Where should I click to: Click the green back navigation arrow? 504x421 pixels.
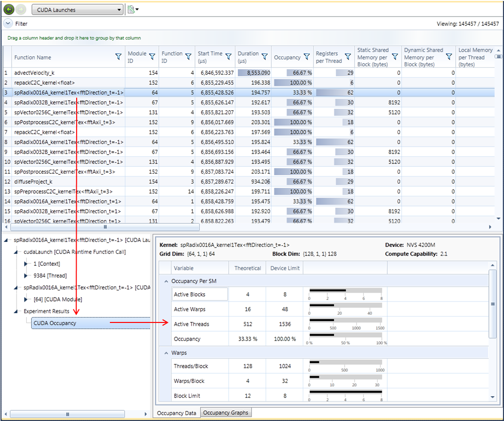coord(9,9)
